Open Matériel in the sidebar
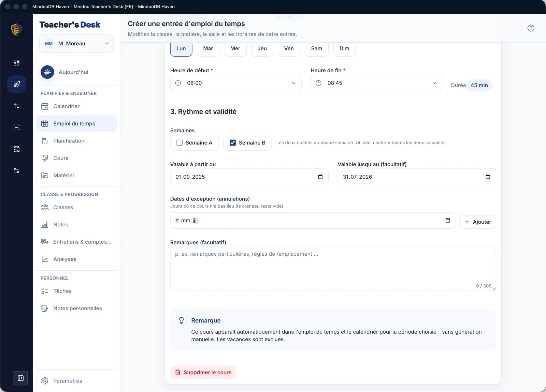The width and height of the screenshot is (546, 392). pos(76,175)
